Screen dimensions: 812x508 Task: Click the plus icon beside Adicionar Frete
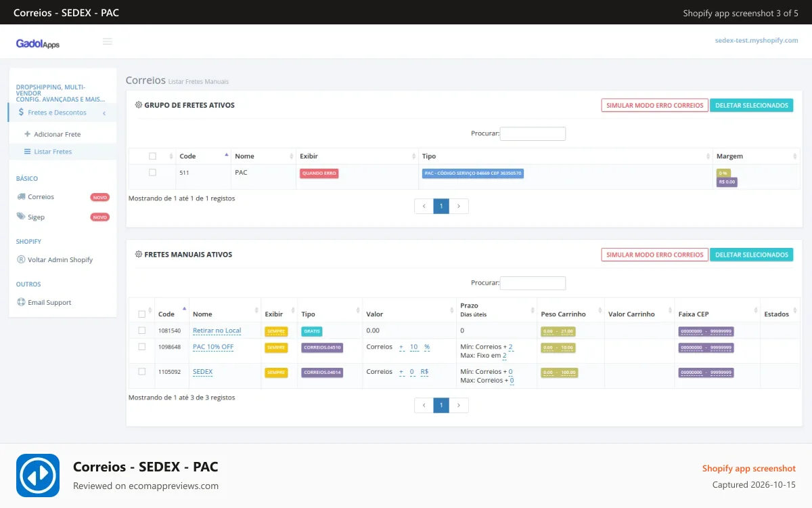[28, 134]
